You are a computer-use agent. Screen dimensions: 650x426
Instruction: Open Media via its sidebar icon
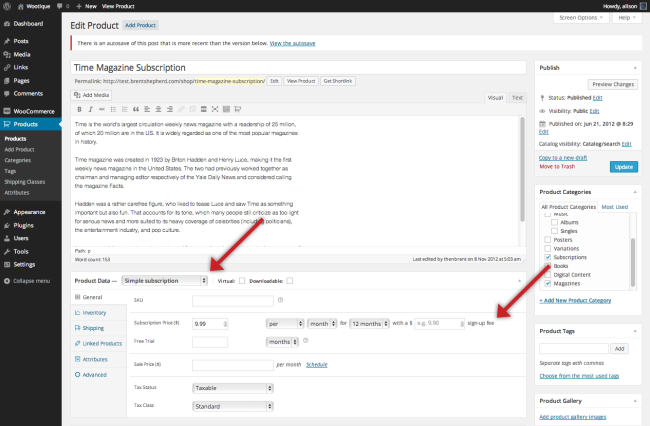(7, 54)
